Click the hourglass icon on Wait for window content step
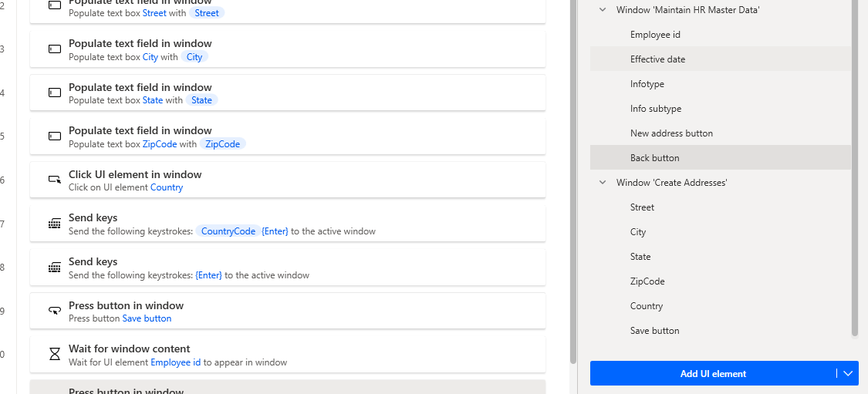Image resolution: width=868 pixels, height=394 pixels. (x=55, y=354)
